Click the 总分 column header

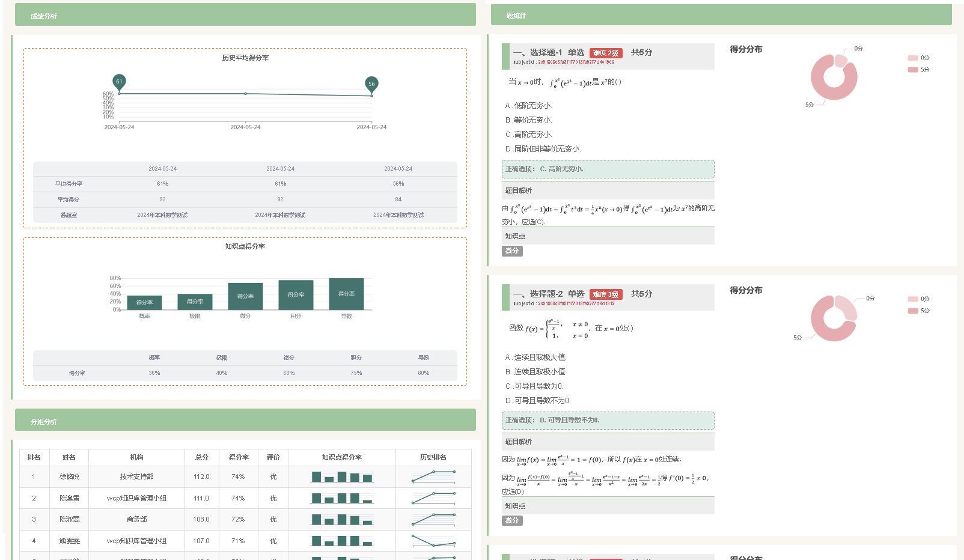tap(202, 457)
